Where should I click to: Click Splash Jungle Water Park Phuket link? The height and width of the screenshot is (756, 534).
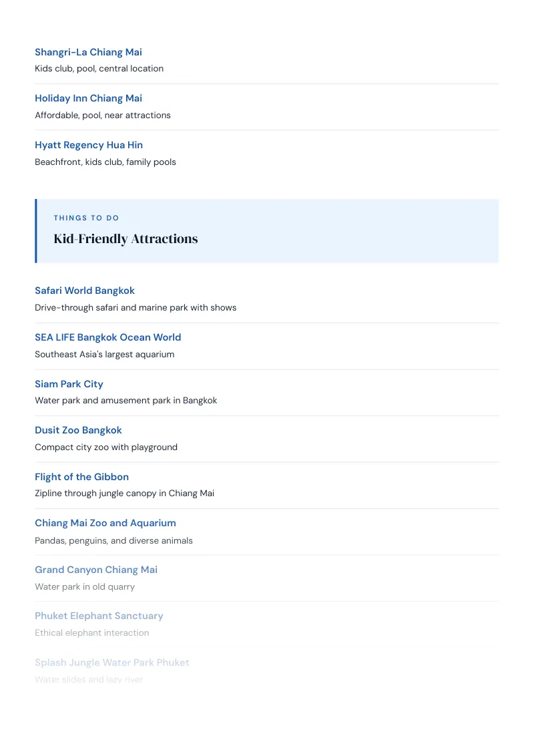112,663
